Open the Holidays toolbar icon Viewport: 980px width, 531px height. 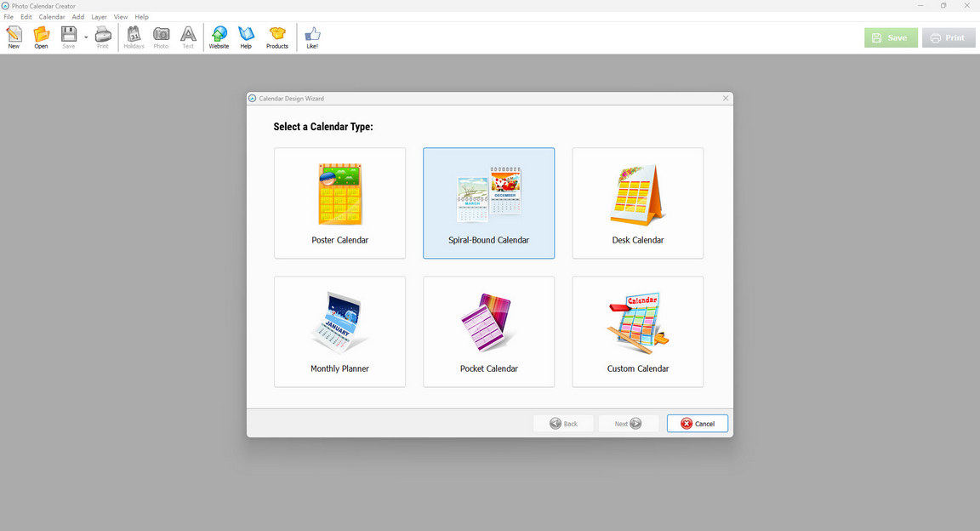click(134, 37)
